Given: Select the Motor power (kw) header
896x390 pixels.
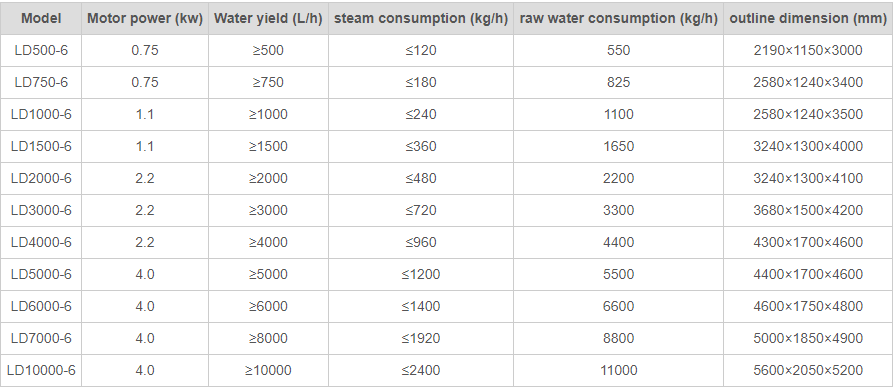Looking at the screenshot, I should point(145,18).
